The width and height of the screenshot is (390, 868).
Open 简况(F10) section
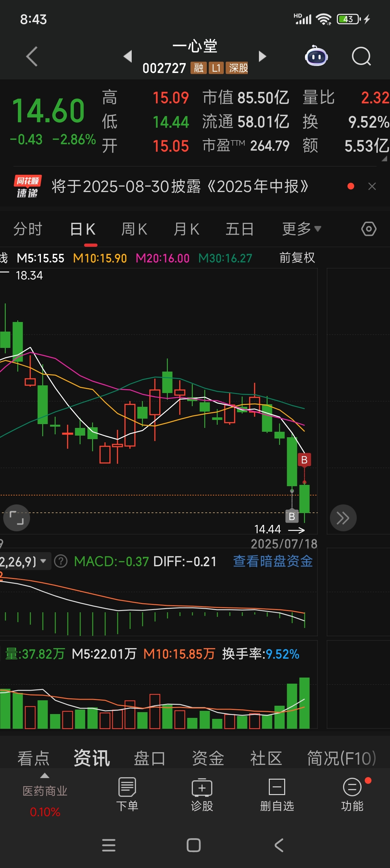341,758
